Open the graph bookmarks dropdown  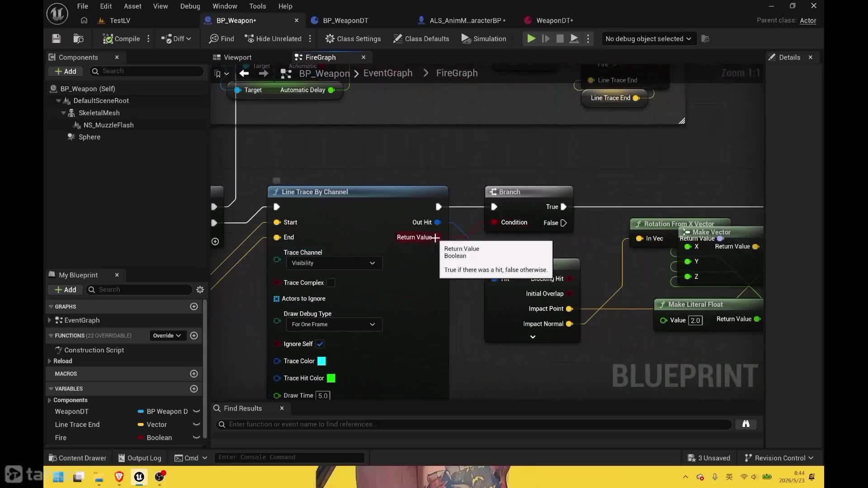pos(222,74)
